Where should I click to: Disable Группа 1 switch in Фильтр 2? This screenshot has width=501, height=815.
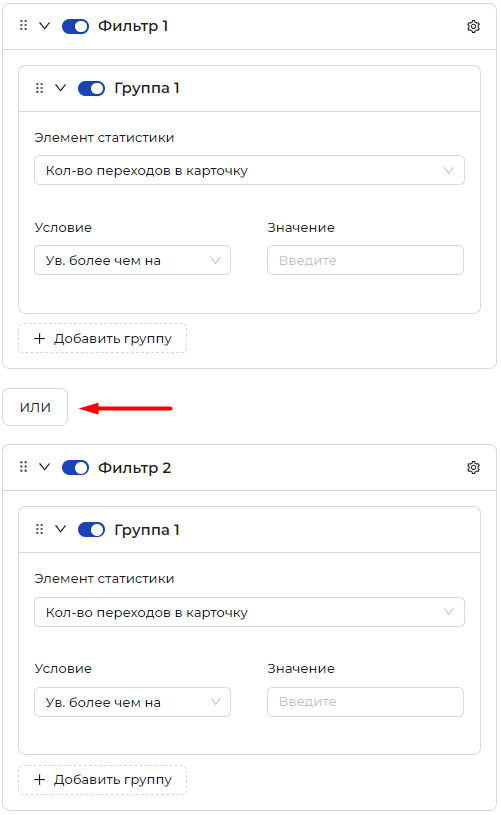coord(91,530)
